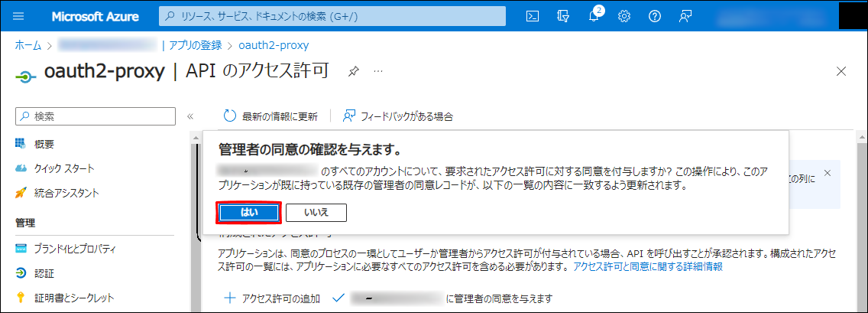Viewport: 868px width, 313px height.
Task: Select 概要 in the sidebar
Action: coord(44,144)
